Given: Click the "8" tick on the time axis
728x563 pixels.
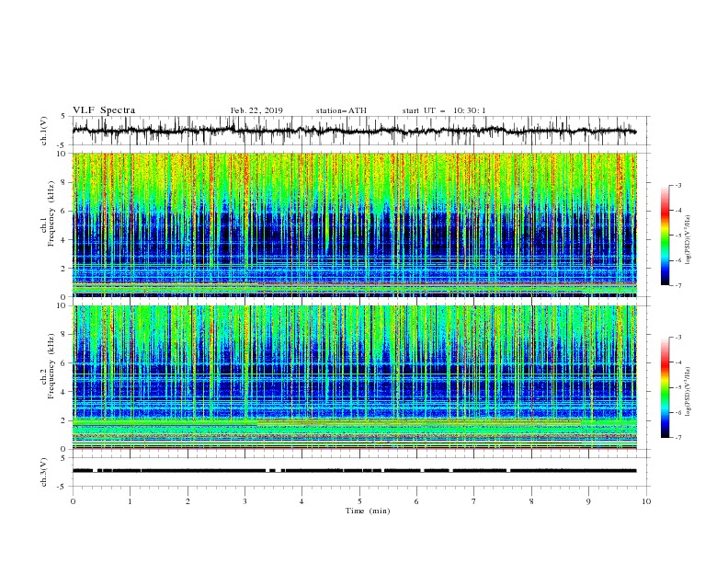Looking at the screenshot, I should click(x=531, y=501).
